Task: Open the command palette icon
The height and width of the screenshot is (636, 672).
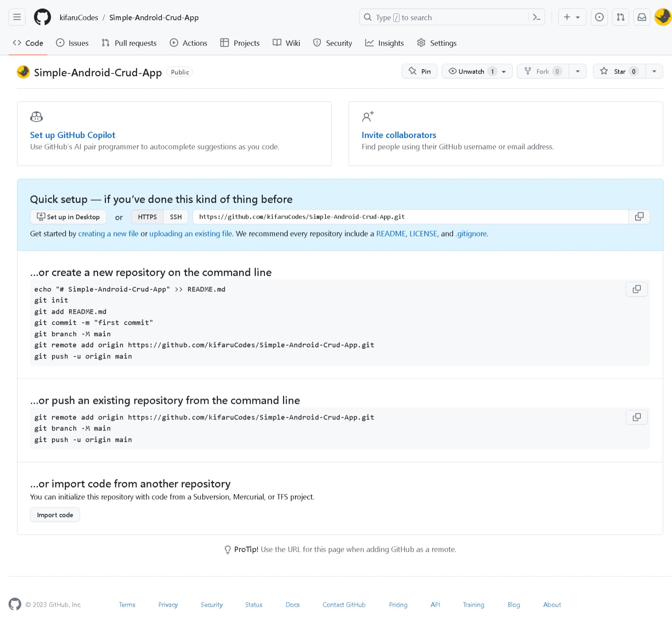Action: tap(537, 17)
